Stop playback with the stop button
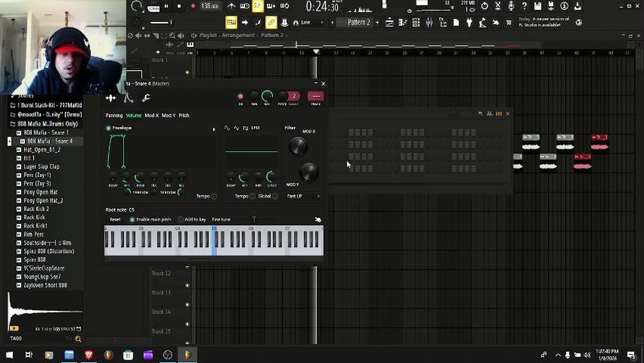Screen dimensions: 644x363 click(179, 6)
